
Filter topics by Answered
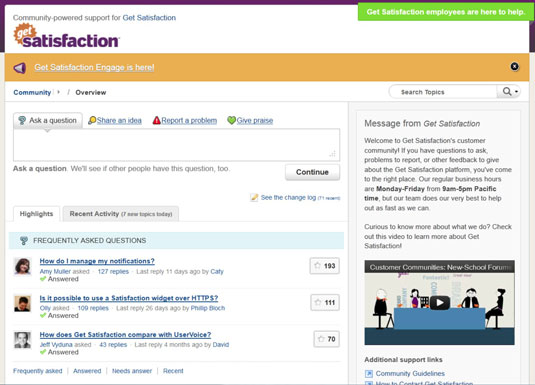pos(87,371)
